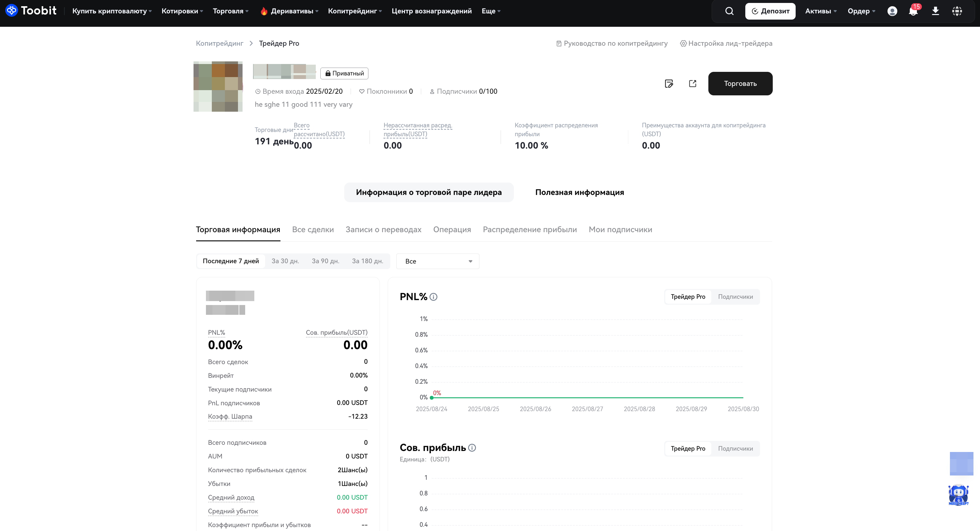
Task: Switch to the Все сделки tab
Action: point(313,230)
